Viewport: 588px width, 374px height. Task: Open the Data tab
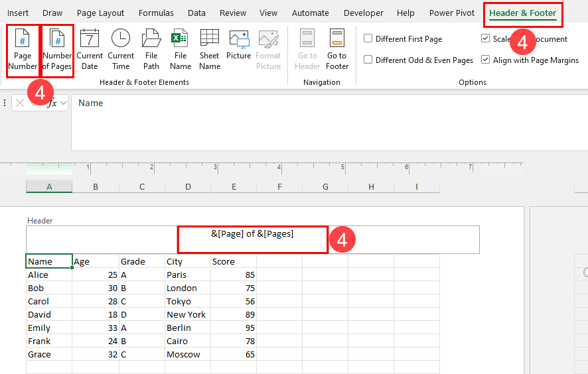[x=196, y=13]
